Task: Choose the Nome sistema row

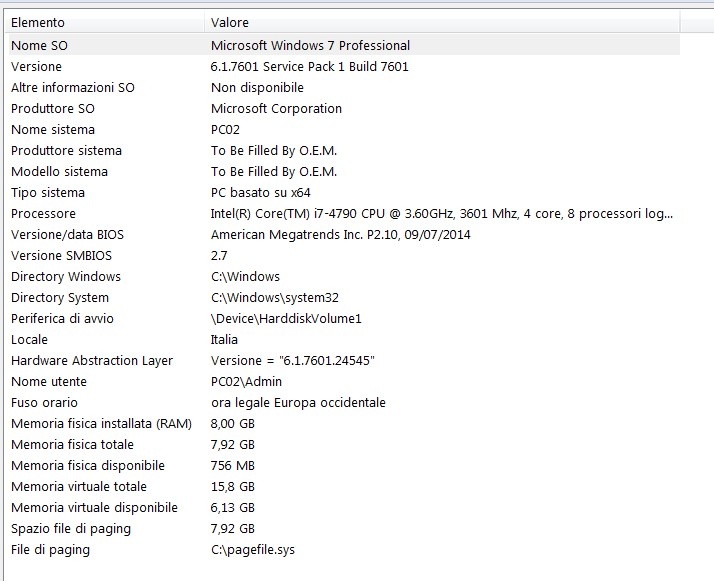Action: click(53, 129)
